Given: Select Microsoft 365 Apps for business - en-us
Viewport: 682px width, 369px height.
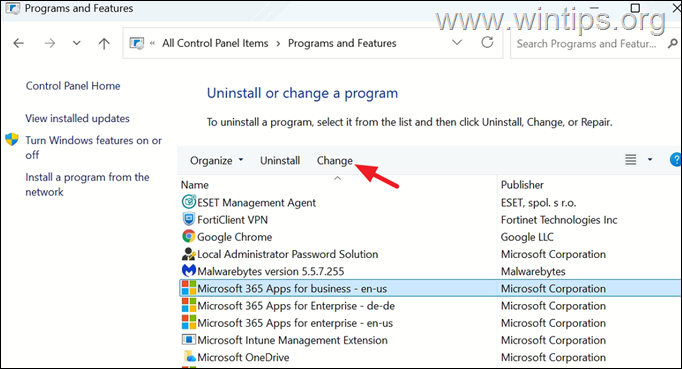Looking at the screenshot, I should click(292, 288).
